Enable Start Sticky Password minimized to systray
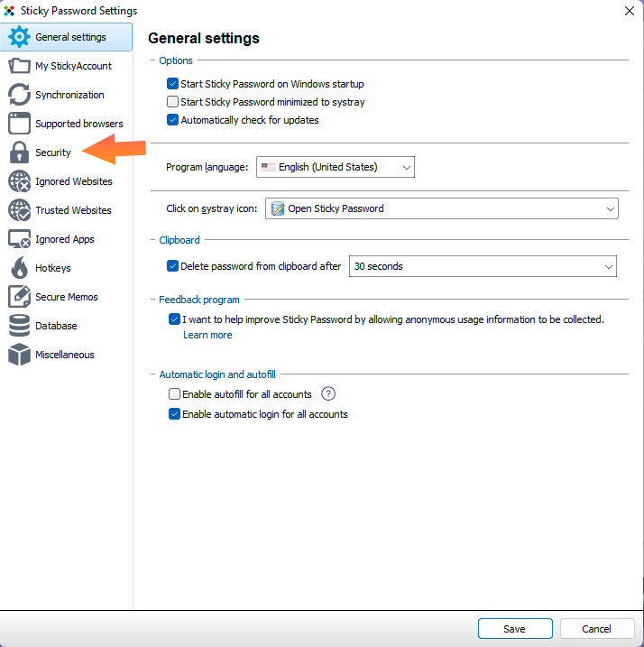644x647 pixels. [x=172, y=101]
